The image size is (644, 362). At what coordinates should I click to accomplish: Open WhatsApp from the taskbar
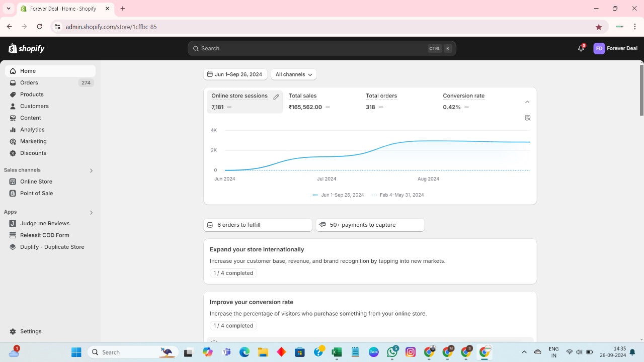click(392, 352)
